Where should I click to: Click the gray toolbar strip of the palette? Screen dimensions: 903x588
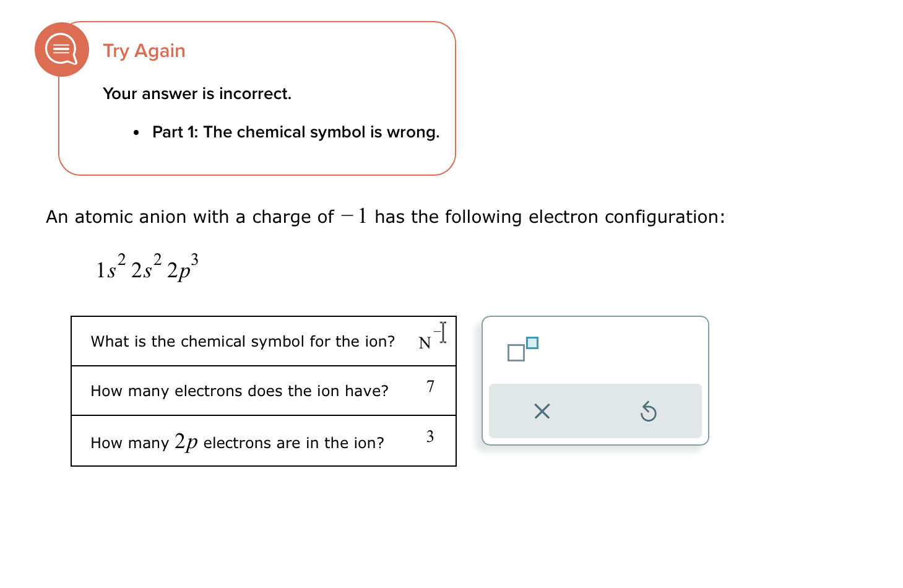point(595,410)
